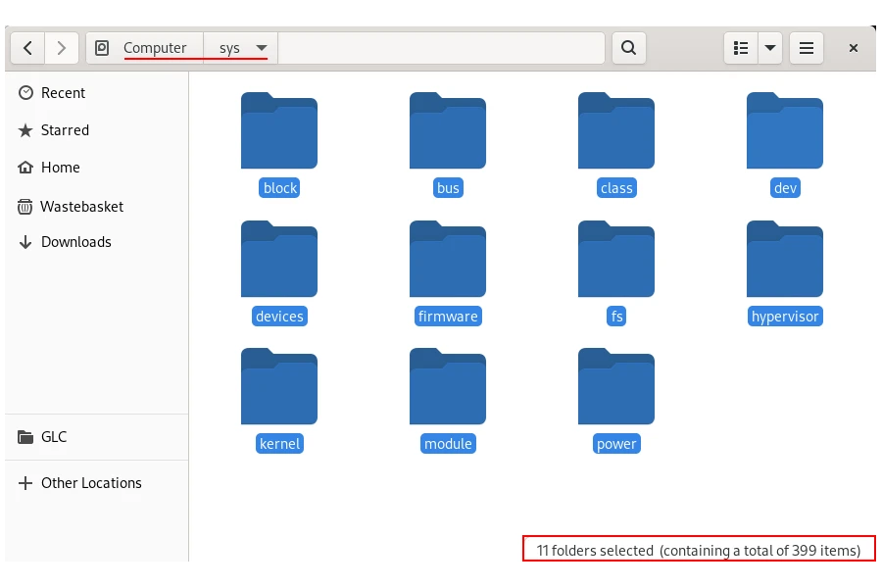Open the Downloads folder in the sidebar
Screen dimensions: 882x588
point(75,241)
